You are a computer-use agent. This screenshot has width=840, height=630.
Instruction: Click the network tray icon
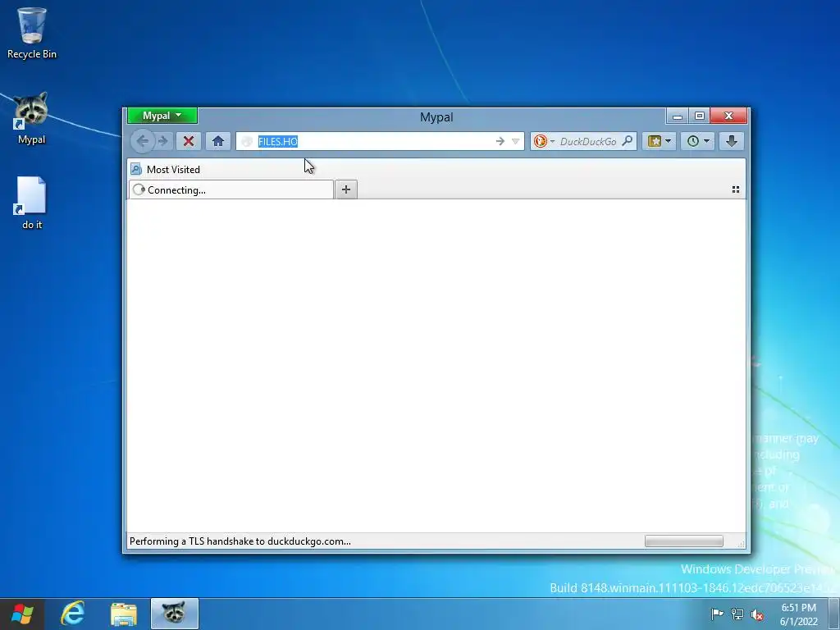737,614
